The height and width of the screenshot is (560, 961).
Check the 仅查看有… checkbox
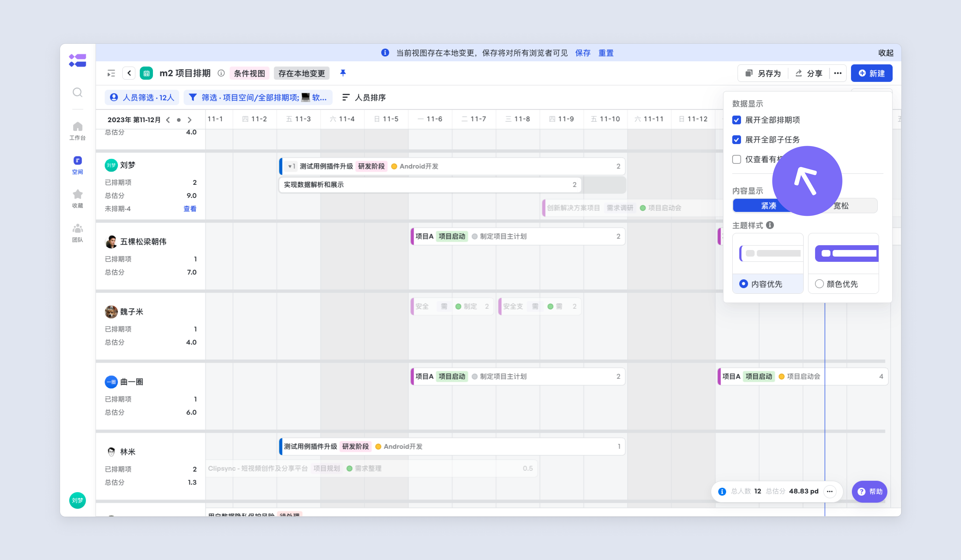[736, 159]
